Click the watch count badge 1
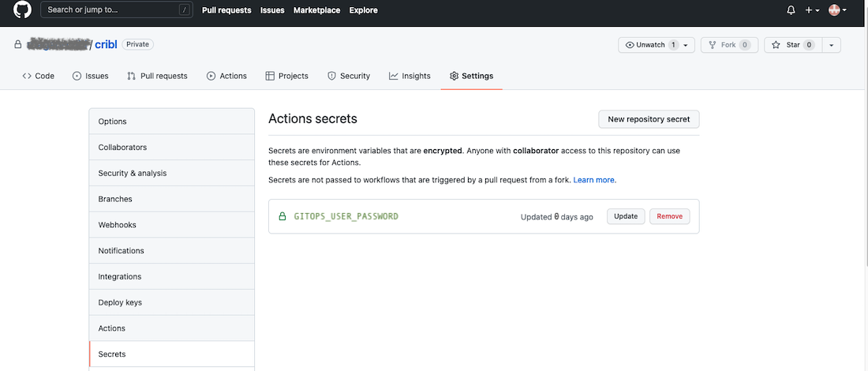The image size is (868, 371). click(x=673, y=45)
